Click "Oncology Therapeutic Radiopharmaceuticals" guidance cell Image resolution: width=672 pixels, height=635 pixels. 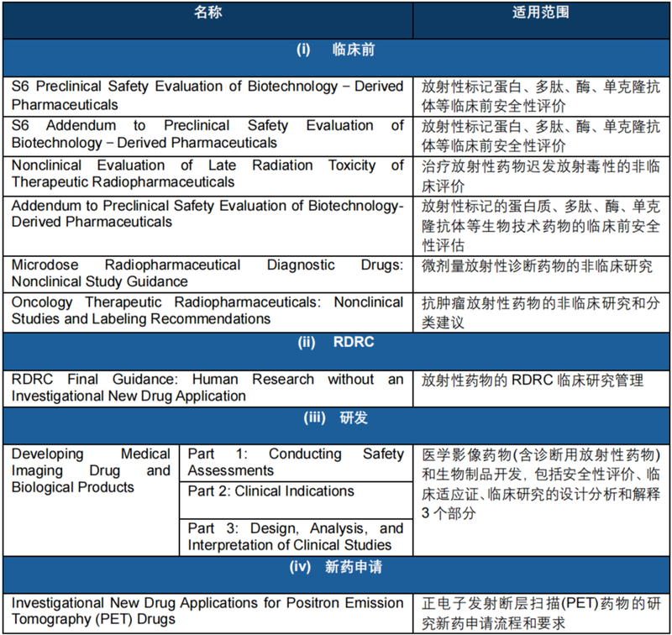coord(207,310)
